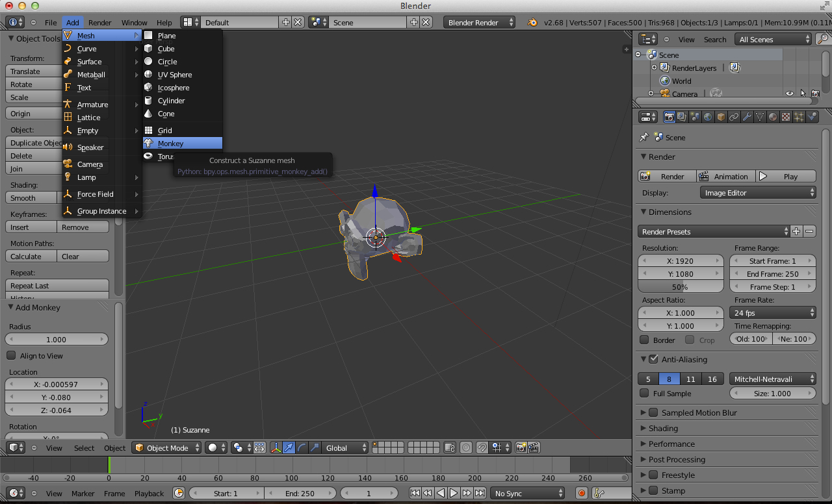Select the scale manipulator icon
832x504 pixels.
pos(315,447)
